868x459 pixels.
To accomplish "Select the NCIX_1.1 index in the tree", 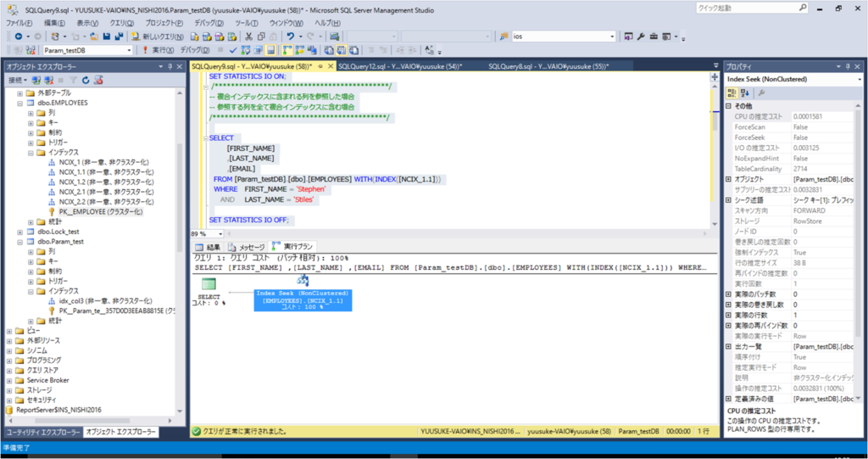I will (106, 172).
